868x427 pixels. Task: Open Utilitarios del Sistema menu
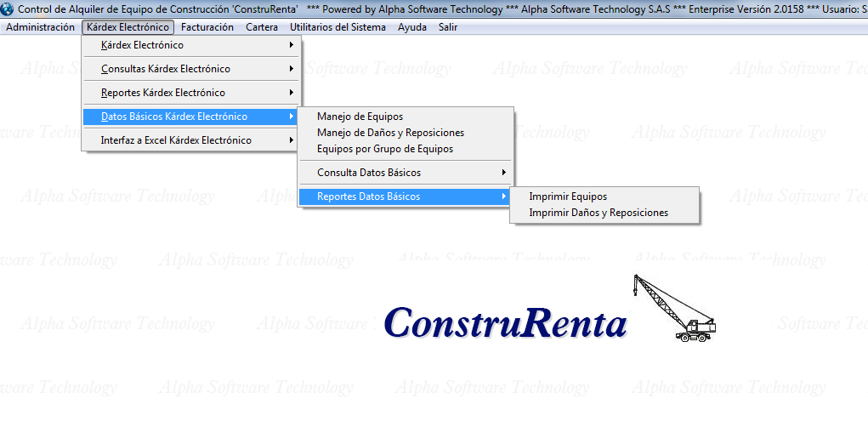(x=338, y=27)
